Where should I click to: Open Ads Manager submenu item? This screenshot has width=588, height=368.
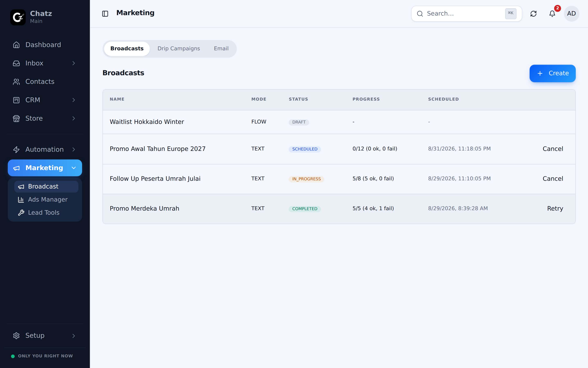coord(46,200)
